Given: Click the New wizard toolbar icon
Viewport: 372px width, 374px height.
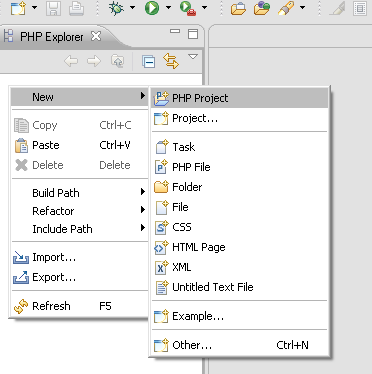Looking at the screenshot, I should [x=18, y=8].
